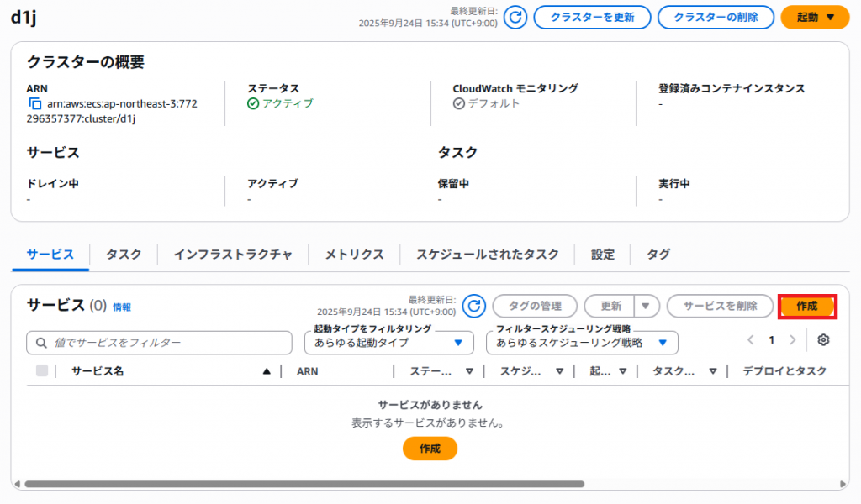
Task: Open table preferences with the gear icon
Action: pos(823,340)
